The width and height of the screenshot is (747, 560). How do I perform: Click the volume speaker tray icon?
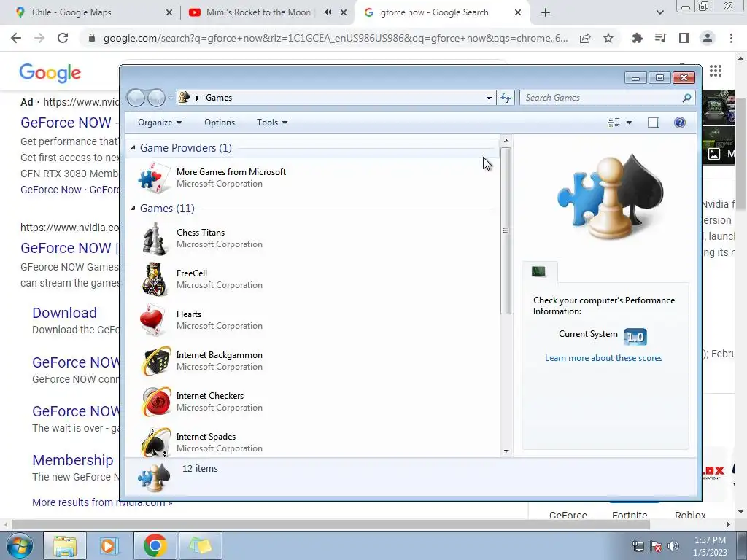pos(673,546)
